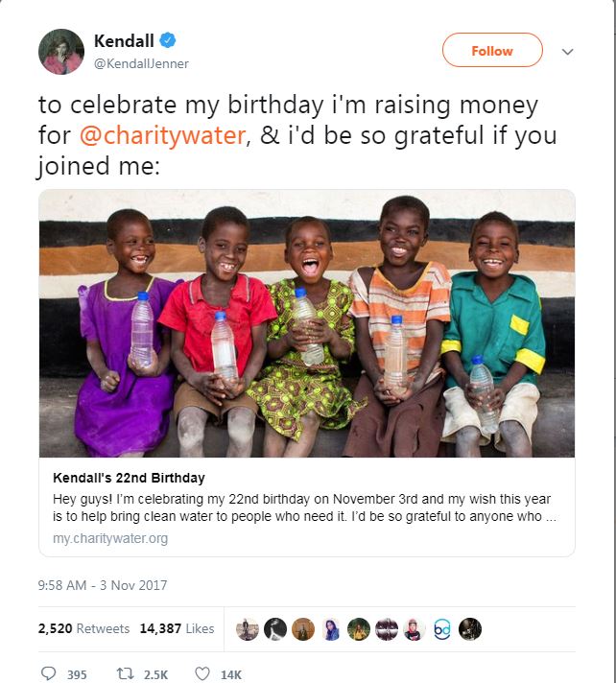Open the my.charitywater.org link in the card
Image resolution: width=616 pixels, height=683 pixels.
point(110,538)
